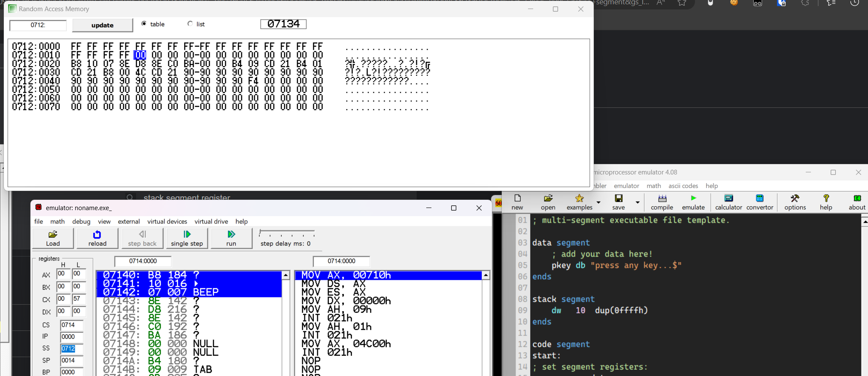Click the code editor scrollbar up arrow
Image resolution: width=868 pixels, height=376 pixels.
click(864, 221)
